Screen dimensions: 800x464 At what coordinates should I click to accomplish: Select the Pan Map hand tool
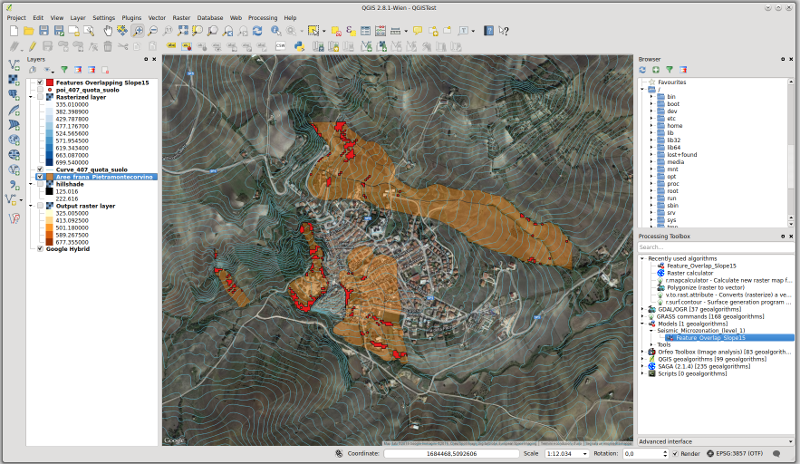coord(108,31)
